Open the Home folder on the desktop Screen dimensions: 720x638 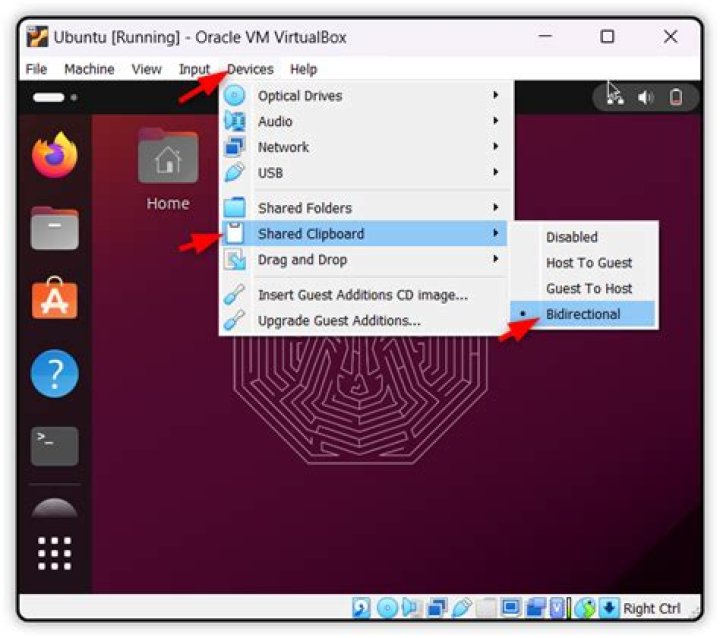[x=168, y=169]
